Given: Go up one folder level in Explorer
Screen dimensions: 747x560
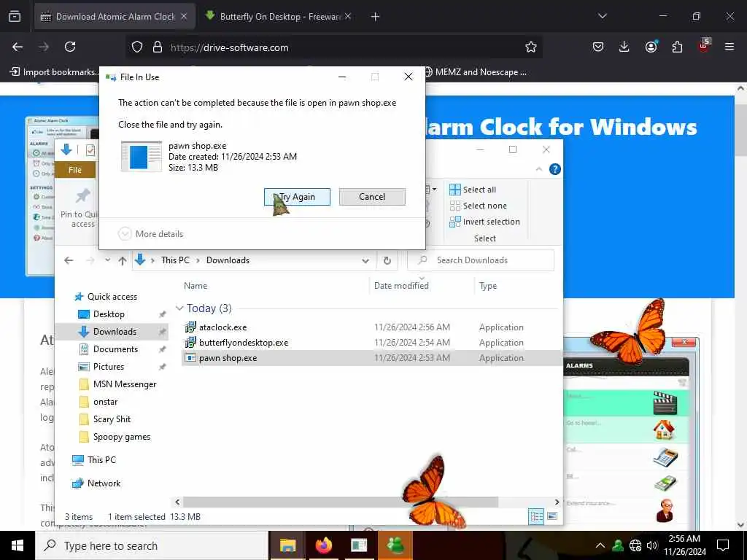Looking at the screenshot, I should [x=123, y=260].
